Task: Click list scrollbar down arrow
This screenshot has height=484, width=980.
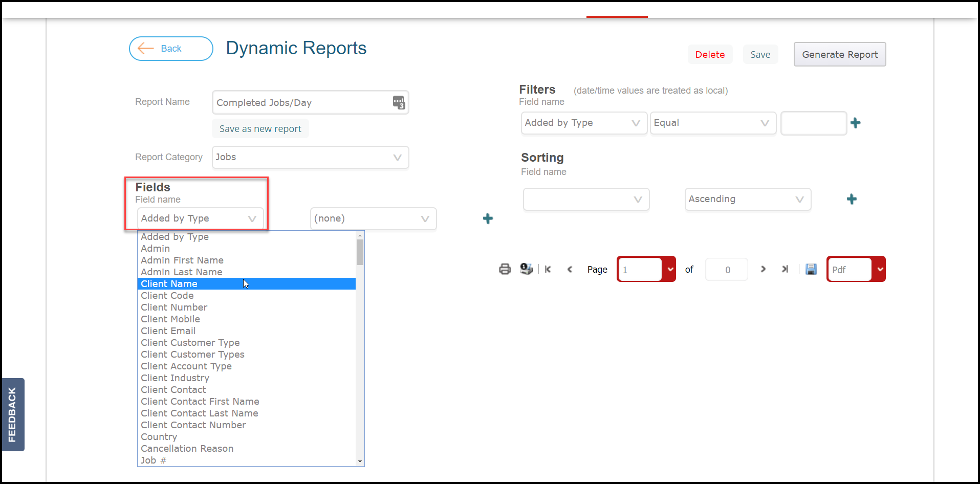Action: (x=360, y=461)
